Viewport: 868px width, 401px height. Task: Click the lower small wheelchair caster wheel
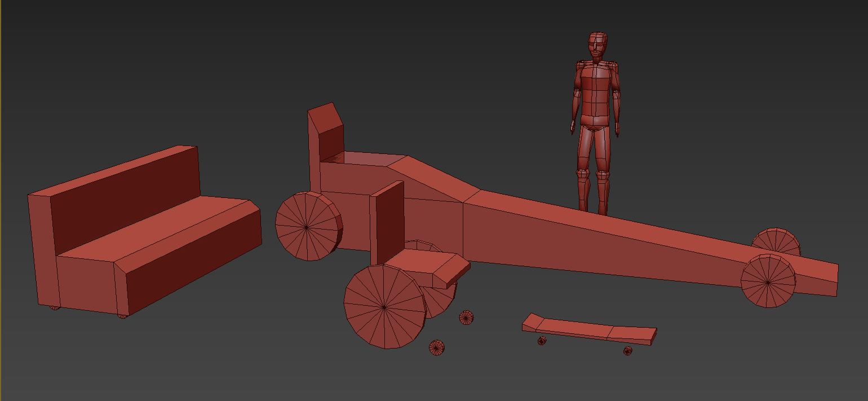pos(437,347)
